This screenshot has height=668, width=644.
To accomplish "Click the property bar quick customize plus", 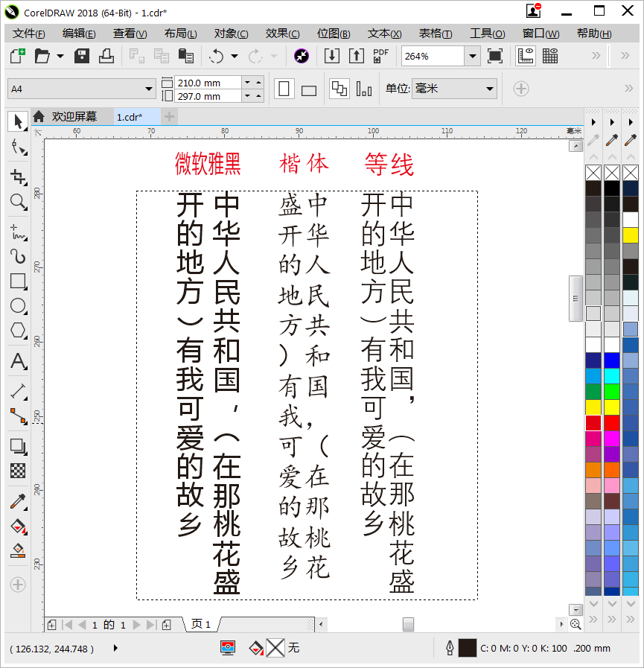I will coord(521,89).
